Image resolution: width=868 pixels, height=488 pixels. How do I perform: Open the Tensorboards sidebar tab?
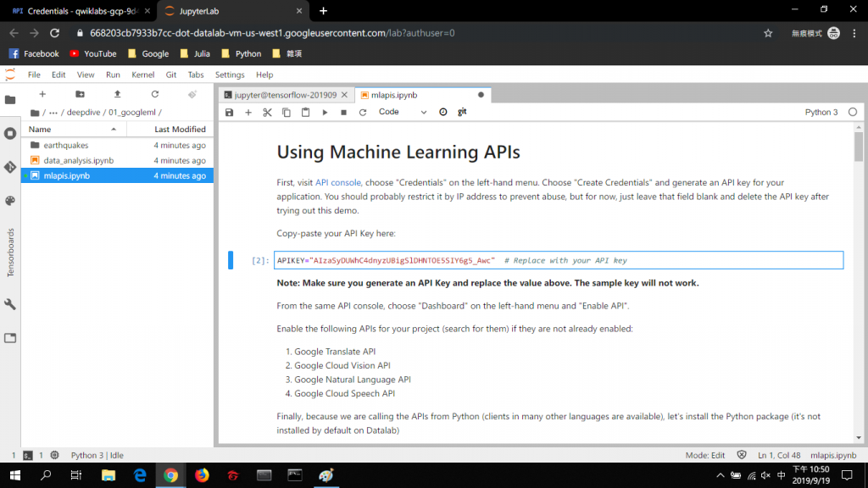tap(10, 252)
